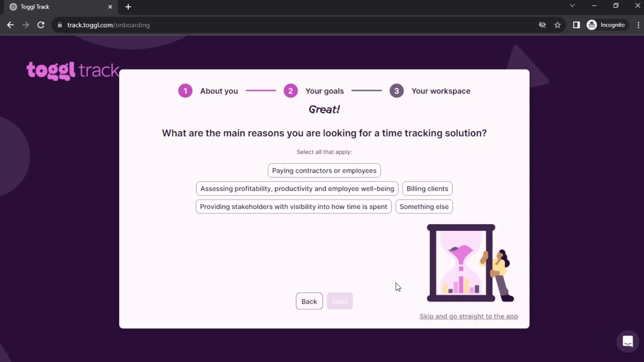Click the step 2 'Your goals' icon

pyautogui.click(x=290, y=90)
